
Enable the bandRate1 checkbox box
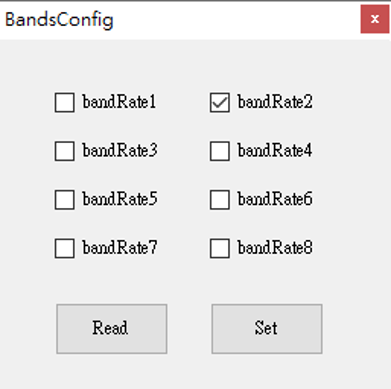65,102
